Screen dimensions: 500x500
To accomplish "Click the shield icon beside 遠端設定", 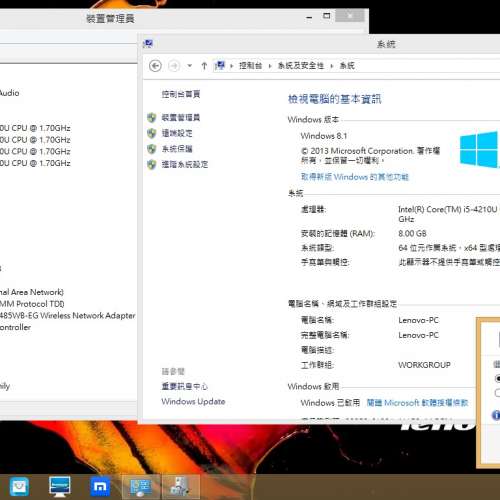I will coord(152,133).
